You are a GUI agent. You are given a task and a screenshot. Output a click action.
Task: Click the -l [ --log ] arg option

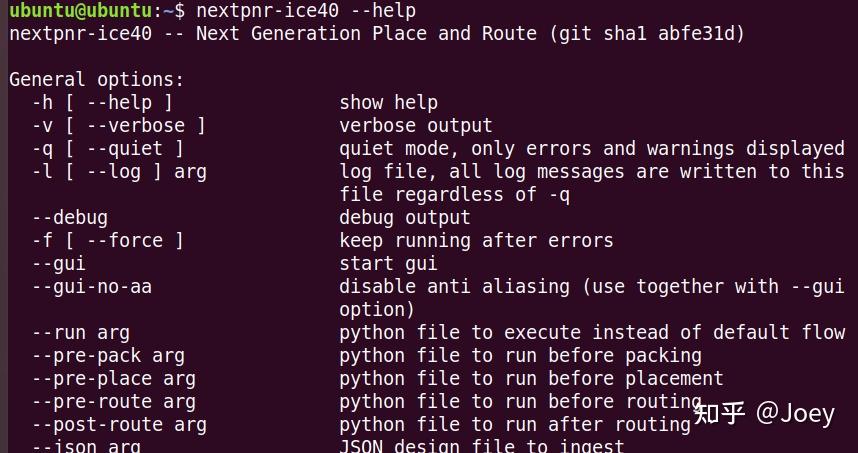coord(118,172)
